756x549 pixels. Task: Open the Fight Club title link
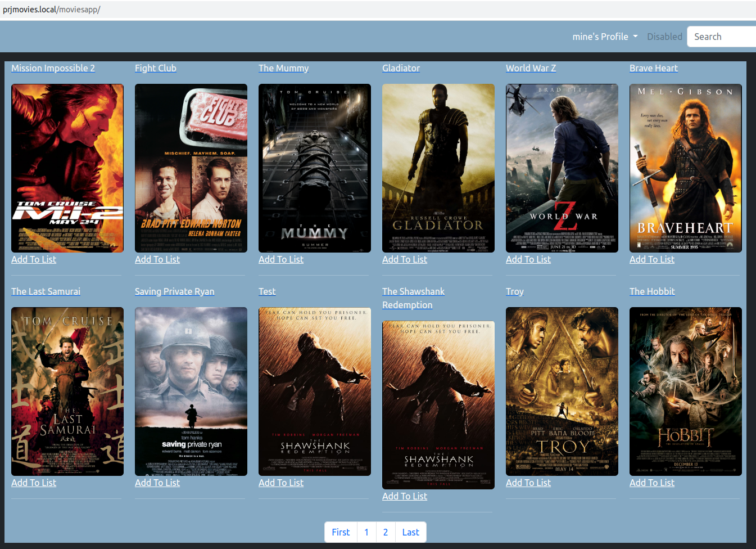[x=156, y=68]
